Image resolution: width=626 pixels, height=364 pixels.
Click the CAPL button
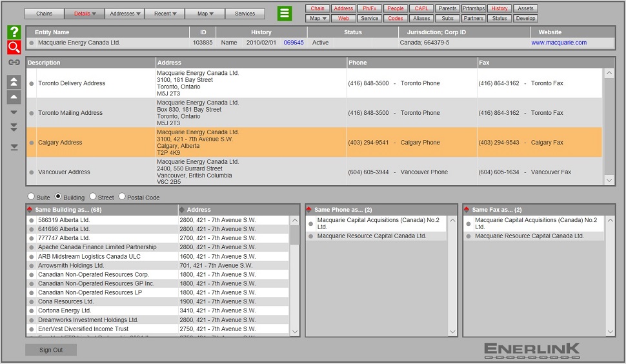pos(421,8)
